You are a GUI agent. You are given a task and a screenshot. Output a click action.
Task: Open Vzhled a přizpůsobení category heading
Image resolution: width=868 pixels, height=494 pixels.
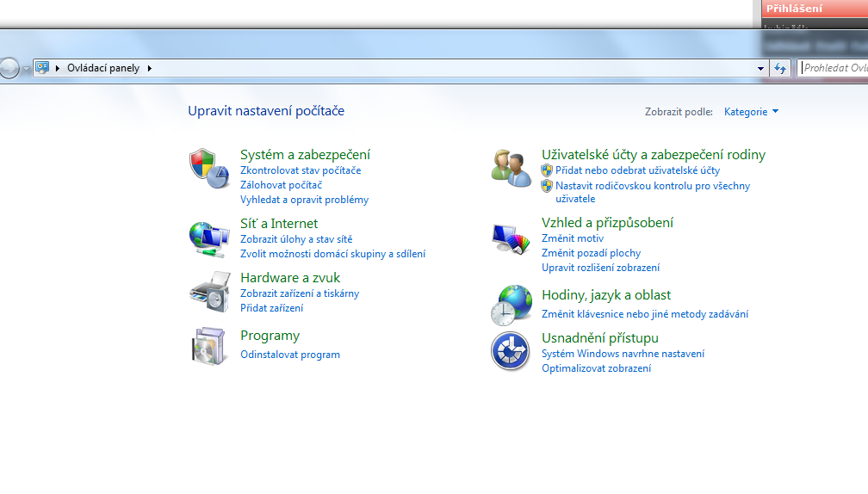607,223
